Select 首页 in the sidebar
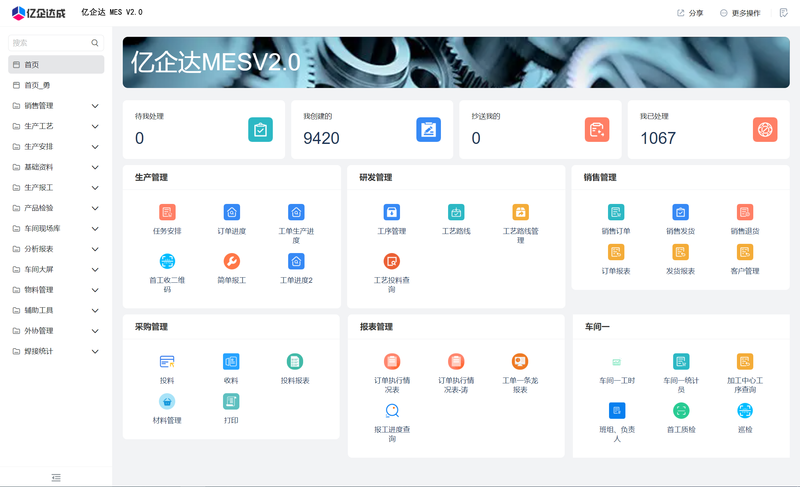Screen dimensions: 800x487 coord(56,65)
